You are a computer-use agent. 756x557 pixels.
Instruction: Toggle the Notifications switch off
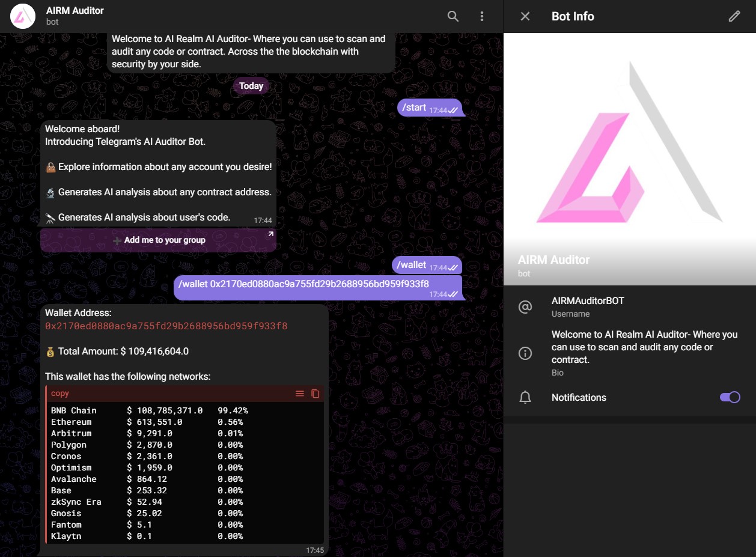tap(730, 397)
